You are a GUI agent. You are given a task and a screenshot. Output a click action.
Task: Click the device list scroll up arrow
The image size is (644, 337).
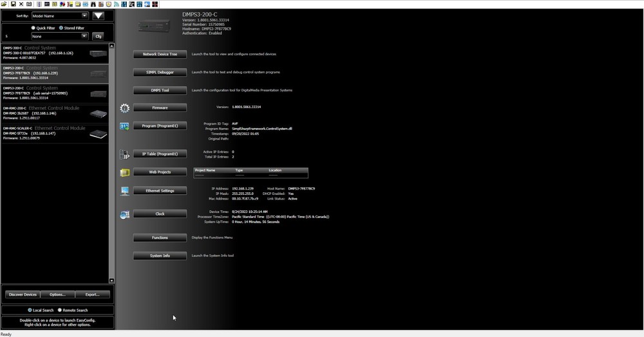point(111,46)
